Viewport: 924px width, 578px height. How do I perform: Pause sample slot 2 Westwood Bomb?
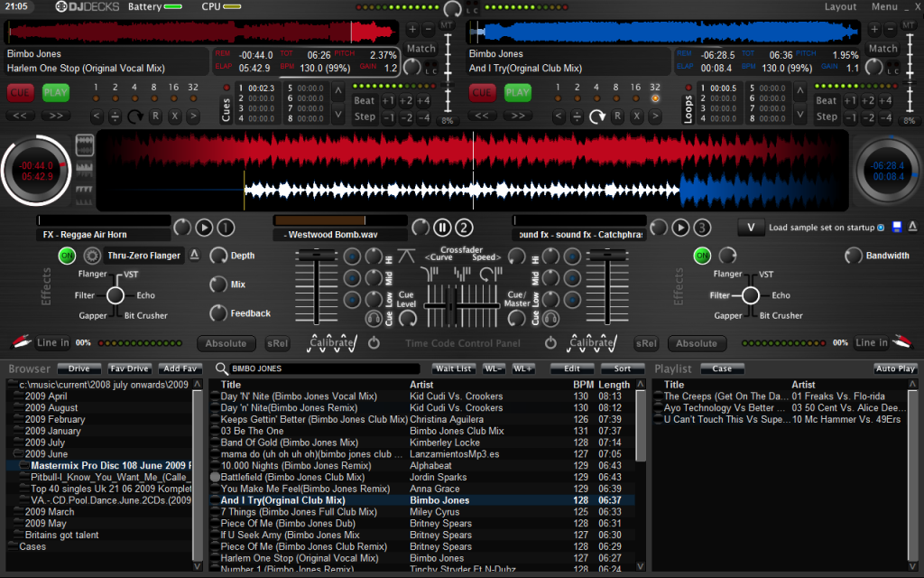(442, 228)
